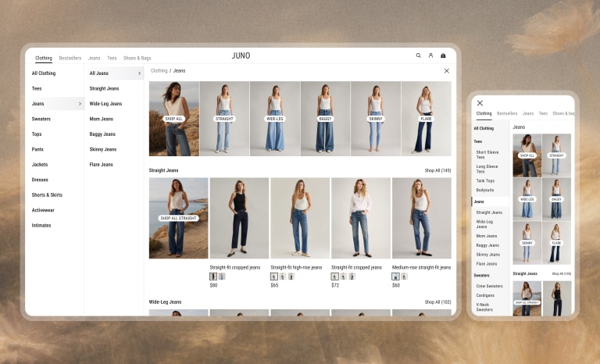Choose Mom Jeans in desktop submenu
The image size is (600, 364).
[x=102, y=119]
